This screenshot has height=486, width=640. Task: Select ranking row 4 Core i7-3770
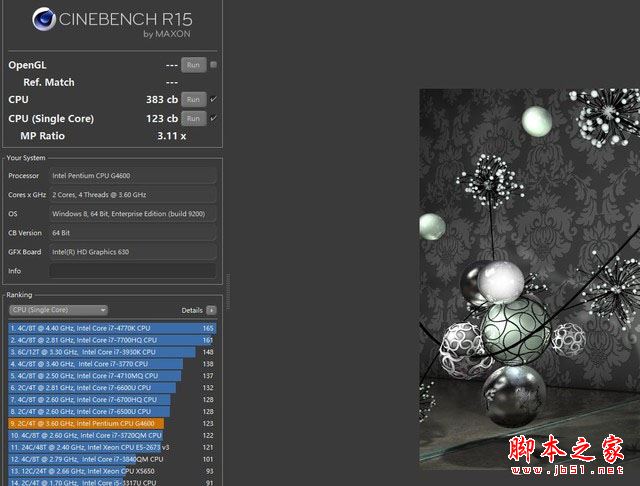point(112,364)
